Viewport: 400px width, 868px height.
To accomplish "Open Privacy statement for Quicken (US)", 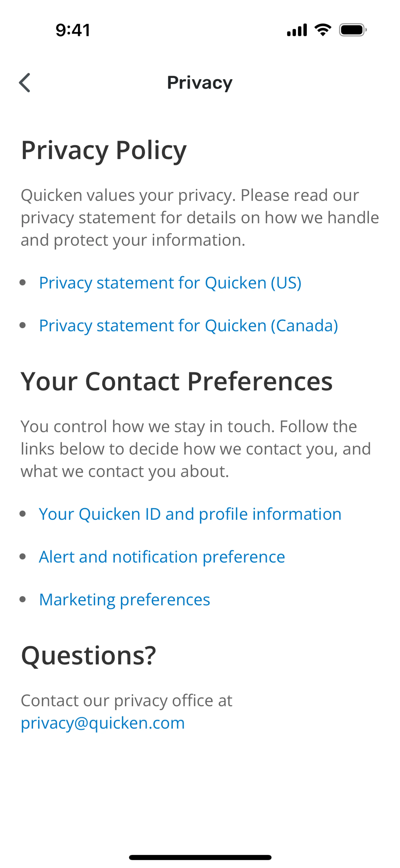I will tap(170, 283).
